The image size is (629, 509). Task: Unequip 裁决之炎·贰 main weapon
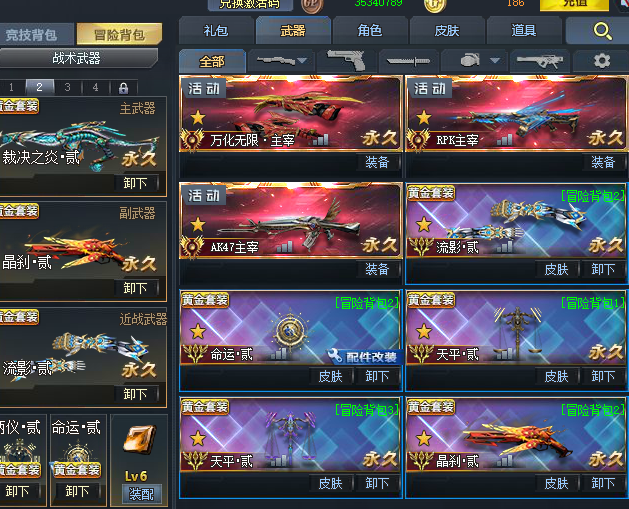click(136, 183)
